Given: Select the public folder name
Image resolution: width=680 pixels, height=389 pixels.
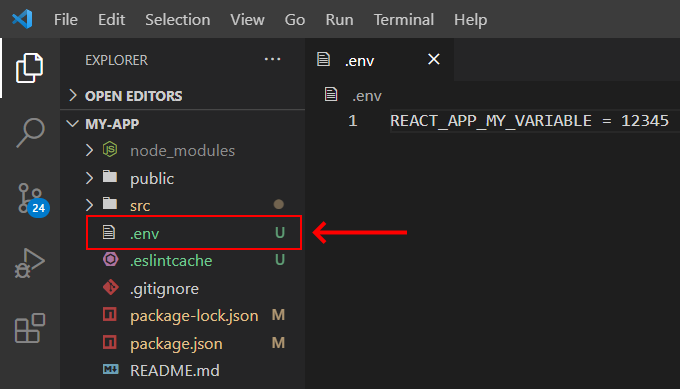Looking at the screenshot, I should point(152,179).
